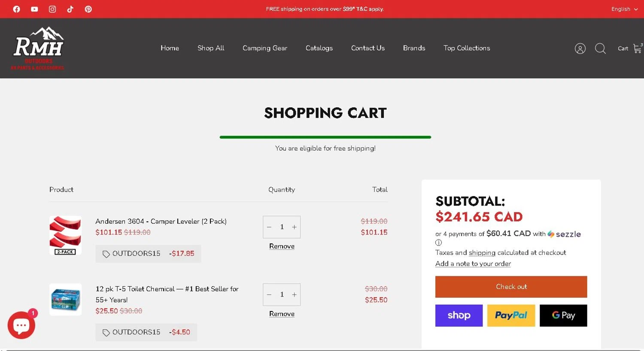Click the Camper Leveler quantity field
Image resolution: width=644 pixels, height=351 pixels.
282,227
